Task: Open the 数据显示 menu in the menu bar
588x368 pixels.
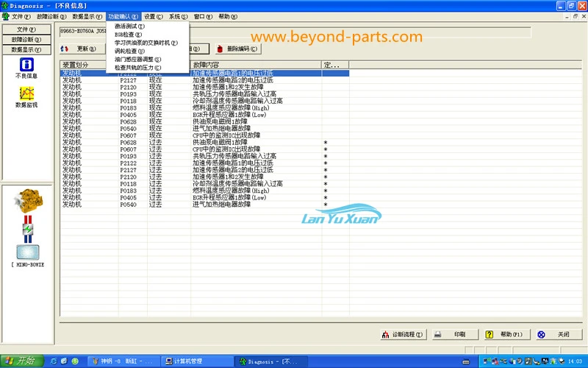Action: (x=87, y=16)
